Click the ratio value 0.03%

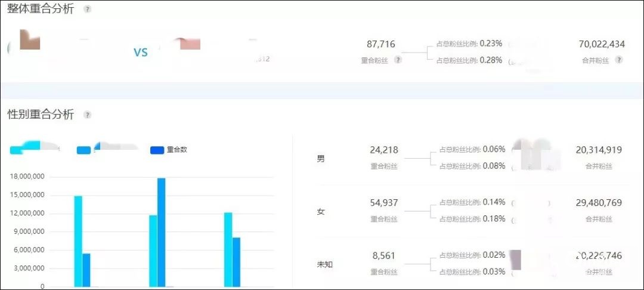pos(494,272)
